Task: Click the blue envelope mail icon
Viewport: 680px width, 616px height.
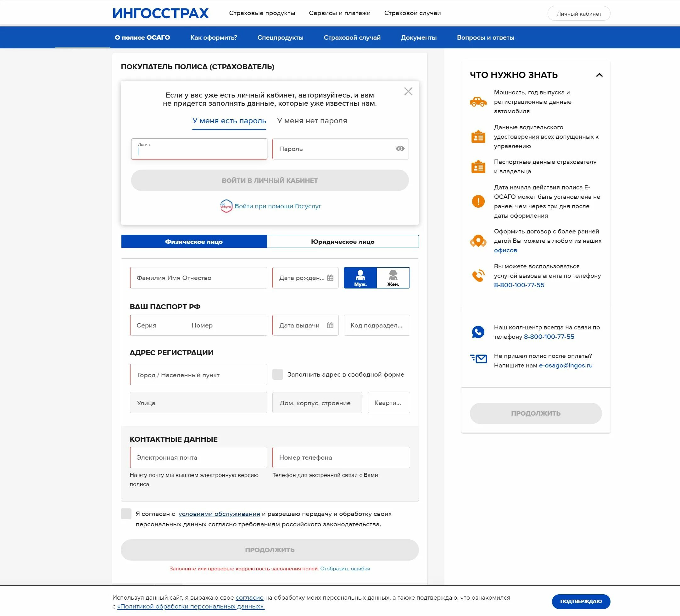Action: (x=478, y=359)
